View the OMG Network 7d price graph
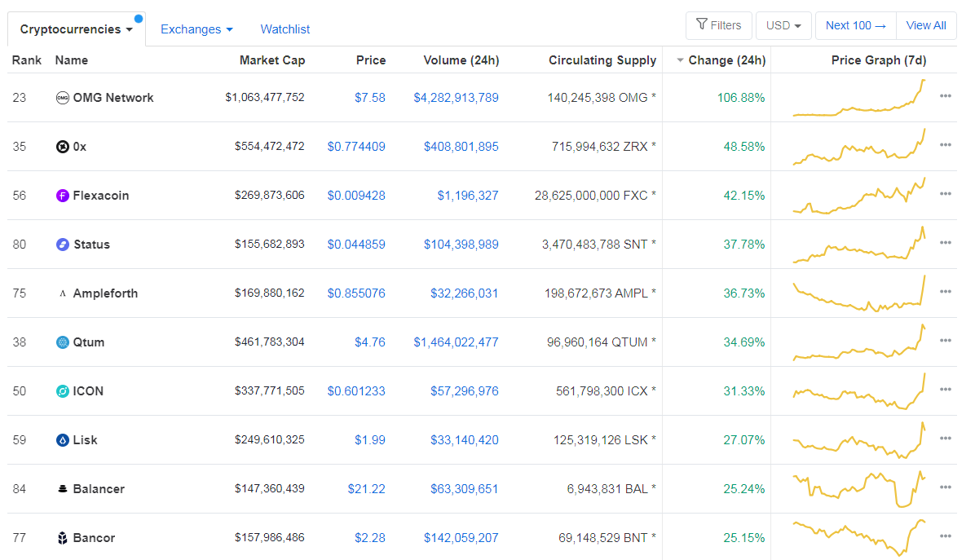 click(x=858, y=98)
